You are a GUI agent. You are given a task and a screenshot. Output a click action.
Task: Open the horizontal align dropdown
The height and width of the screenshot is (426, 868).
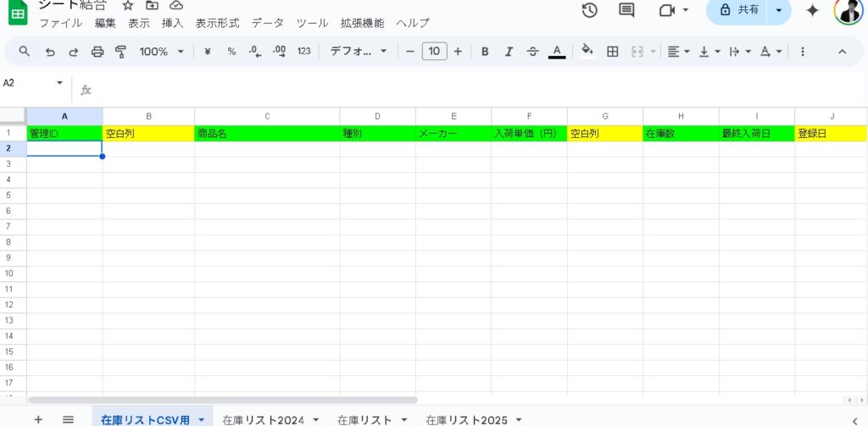click(x=678, y=52)
